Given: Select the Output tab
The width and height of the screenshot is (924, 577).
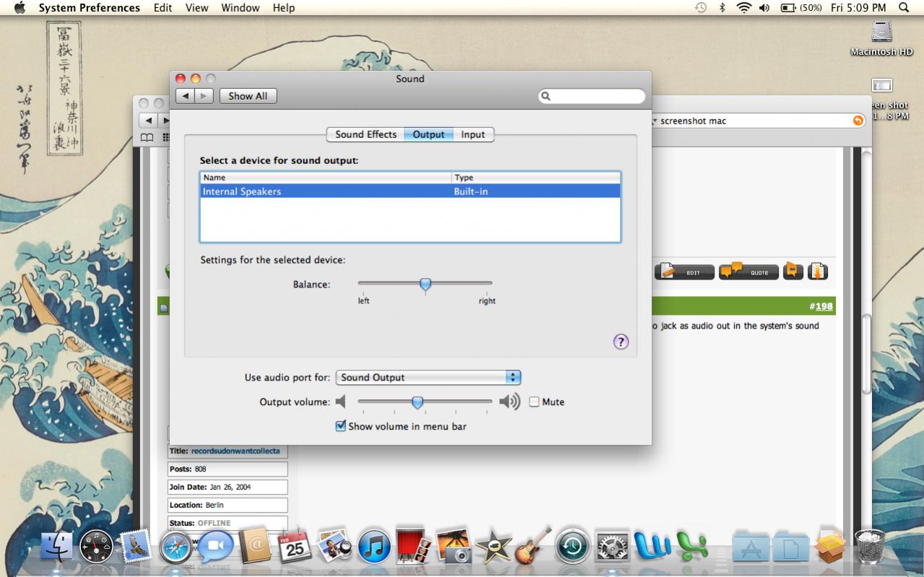Looking at the screenshot, I should (x=428, y=134).
